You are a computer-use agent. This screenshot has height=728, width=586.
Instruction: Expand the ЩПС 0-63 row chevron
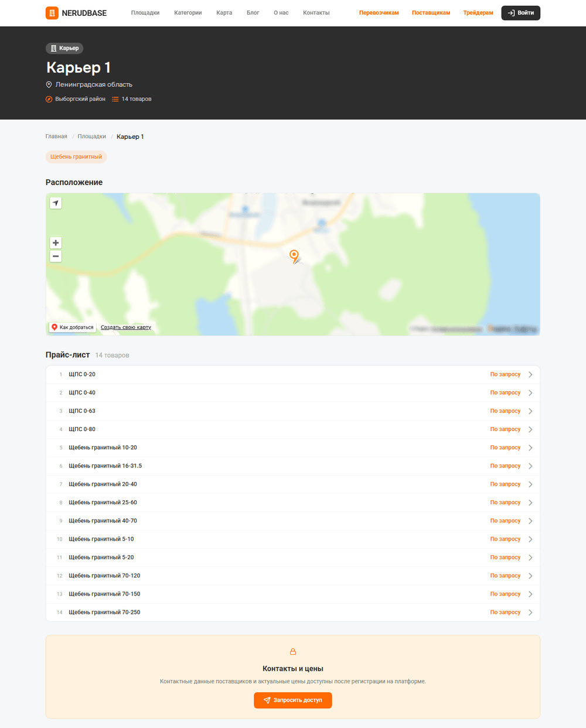[x=530, y=411]
